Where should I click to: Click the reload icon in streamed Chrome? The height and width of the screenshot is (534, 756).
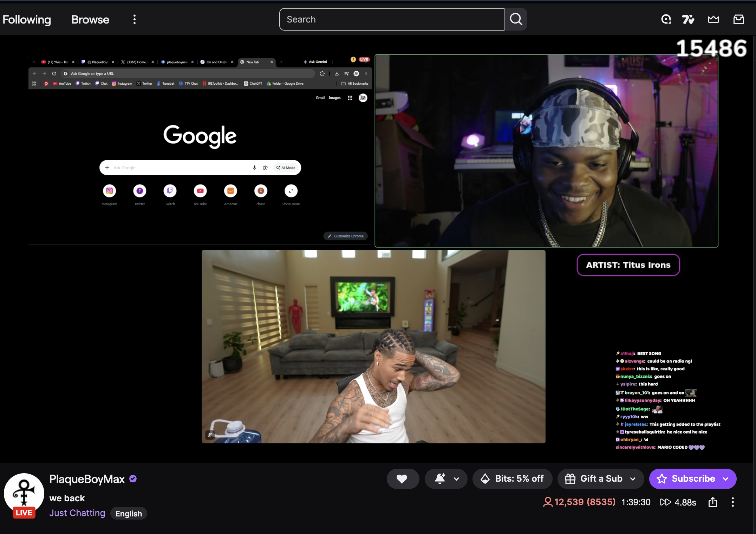[54, 73]
